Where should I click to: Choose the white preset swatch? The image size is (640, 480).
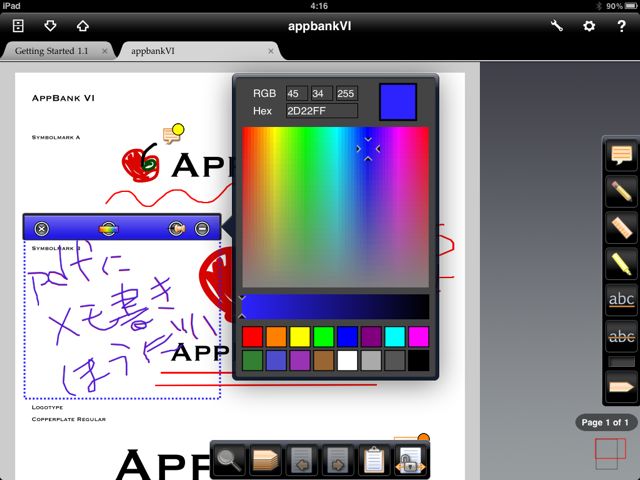(347, 361)
